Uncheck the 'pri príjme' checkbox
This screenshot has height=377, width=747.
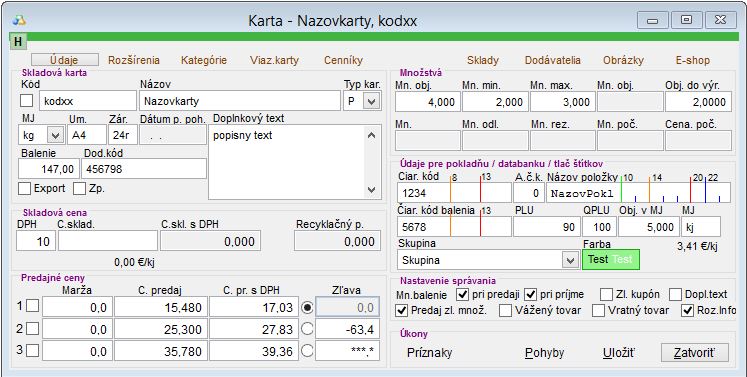pyautogui.click(x=530, y=294)
